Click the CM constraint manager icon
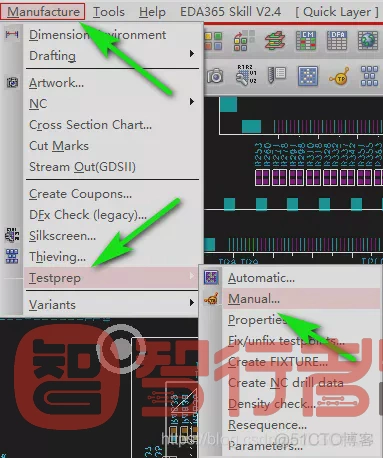This screenshot has width=383, height=458. pyautogui.click(x=306, y=41)
